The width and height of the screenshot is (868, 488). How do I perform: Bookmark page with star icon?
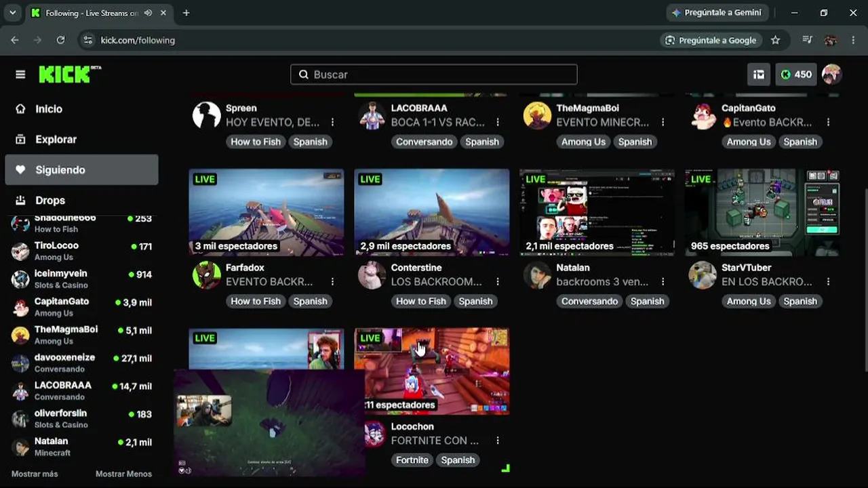click(775, 40)
